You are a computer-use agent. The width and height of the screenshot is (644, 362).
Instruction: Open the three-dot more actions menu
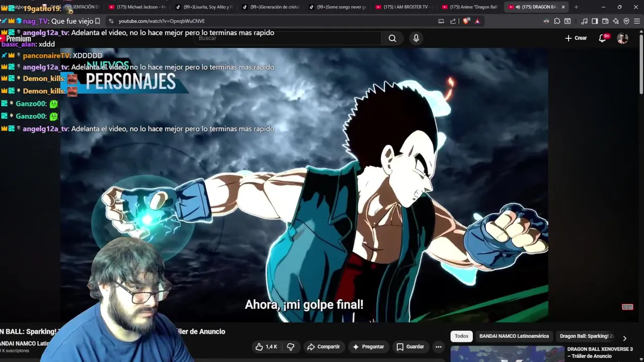pyautogui.click(x=438, y=347)
